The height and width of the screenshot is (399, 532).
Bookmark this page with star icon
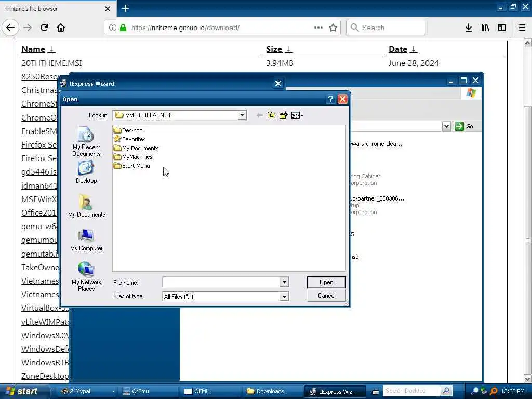pyautogui.click(x=333, y=28)
